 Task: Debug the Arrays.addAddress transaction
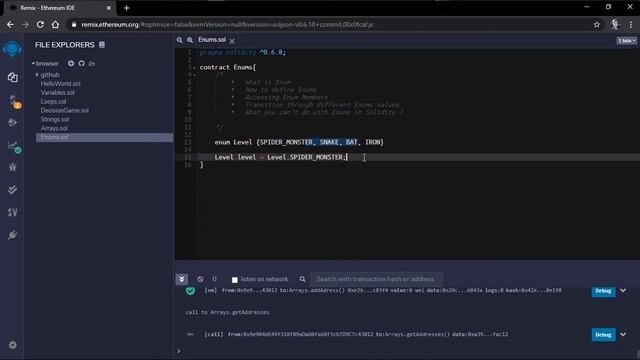pos(603,291)
